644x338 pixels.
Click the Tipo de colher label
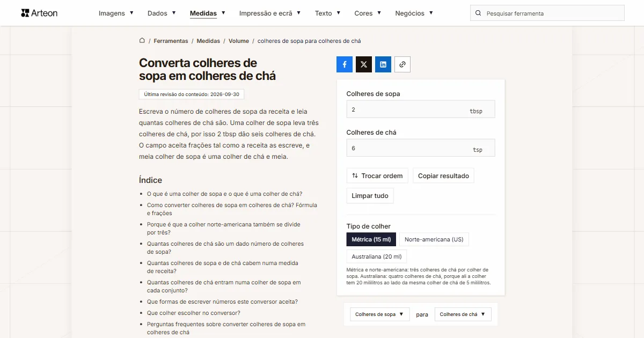(369, 226)
